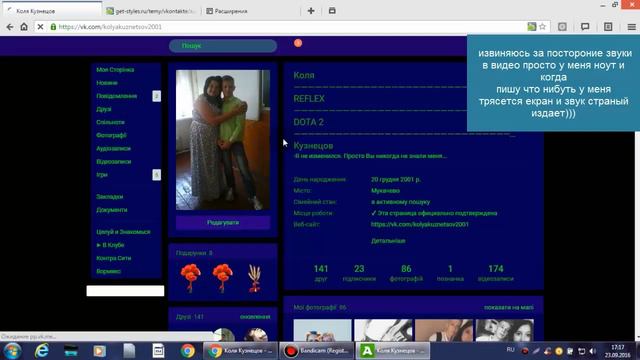Open the pinned Chrome taskbar icon

click(188, 351)
